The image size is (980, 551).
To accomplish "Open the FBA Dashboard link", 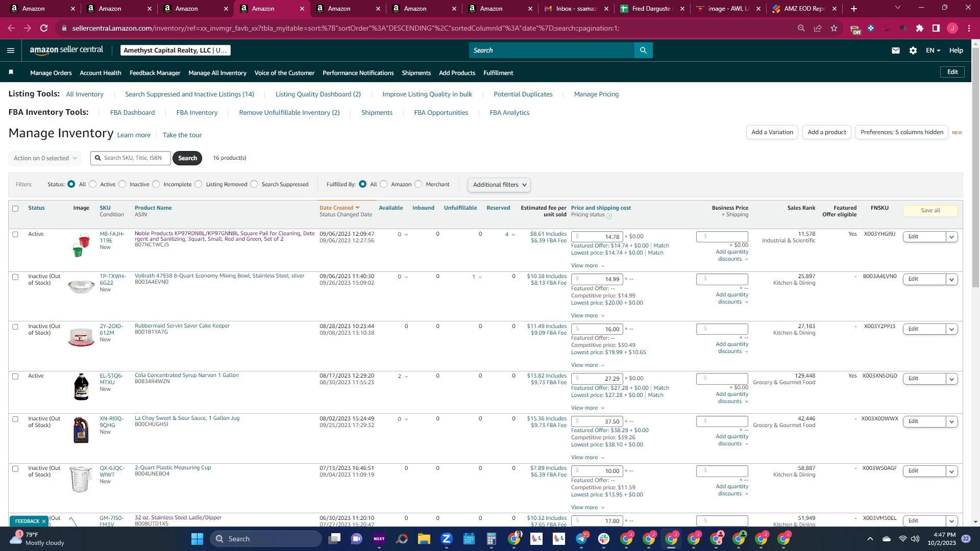I will tap(132, 113).
